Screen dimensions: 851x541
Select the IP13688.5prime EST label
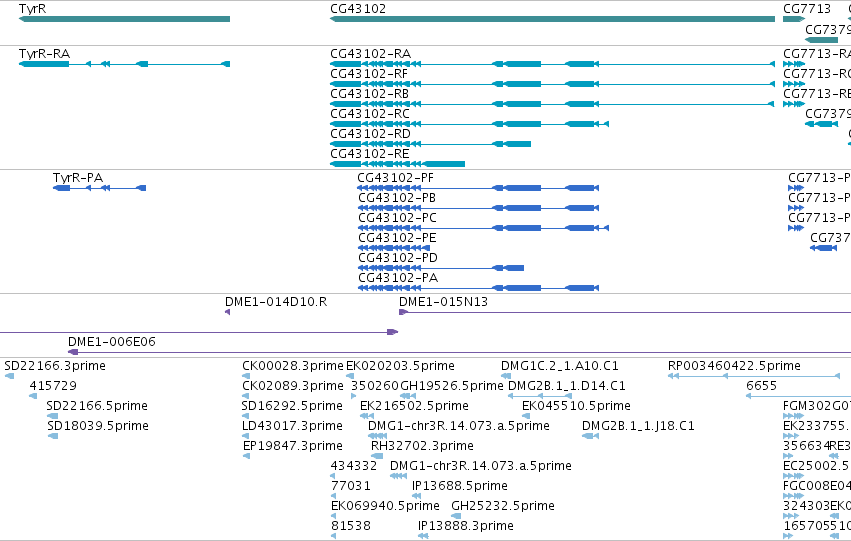point(460,486)
